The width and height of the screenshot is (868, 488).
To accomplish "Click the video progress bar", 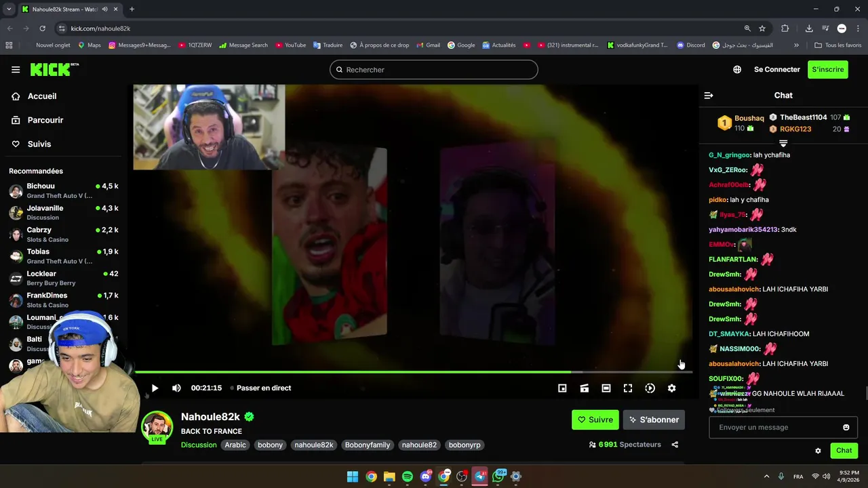I will (414, 372).
